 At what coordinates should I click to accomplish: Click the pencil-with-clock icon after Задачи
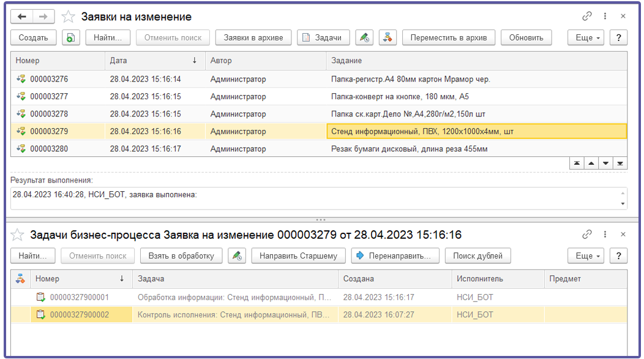click(x=364, y=37)
